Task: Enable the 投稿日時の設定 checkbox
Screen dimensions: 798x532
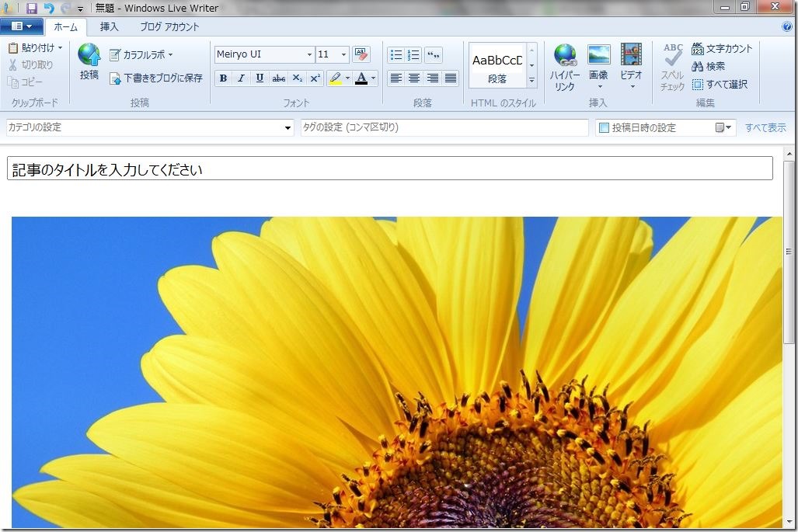Action: 604,127
